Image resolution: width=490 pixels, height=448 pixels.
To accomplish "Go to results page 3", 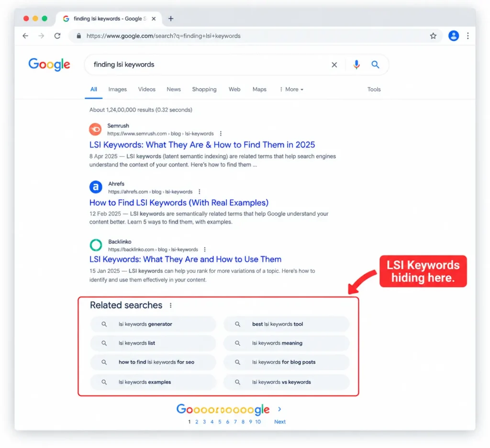I will pyautogui.click(x=204, y=422).
